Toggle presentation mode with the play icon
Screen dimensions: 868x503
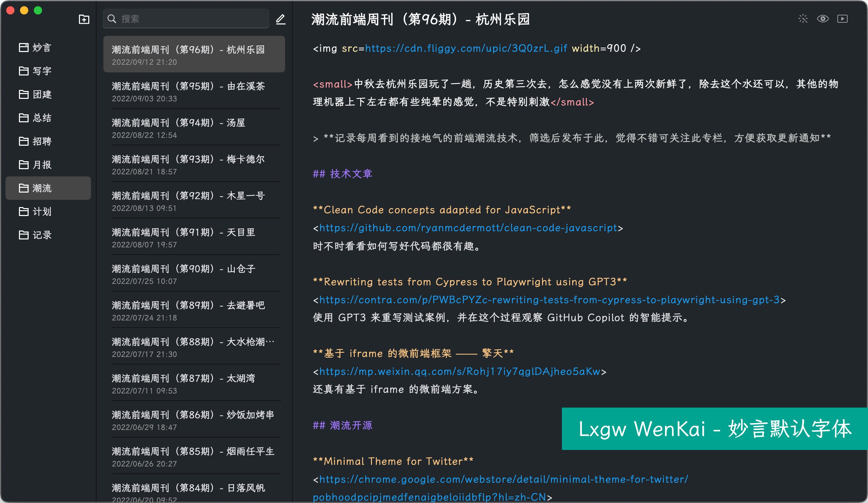[x=842, y=19]
